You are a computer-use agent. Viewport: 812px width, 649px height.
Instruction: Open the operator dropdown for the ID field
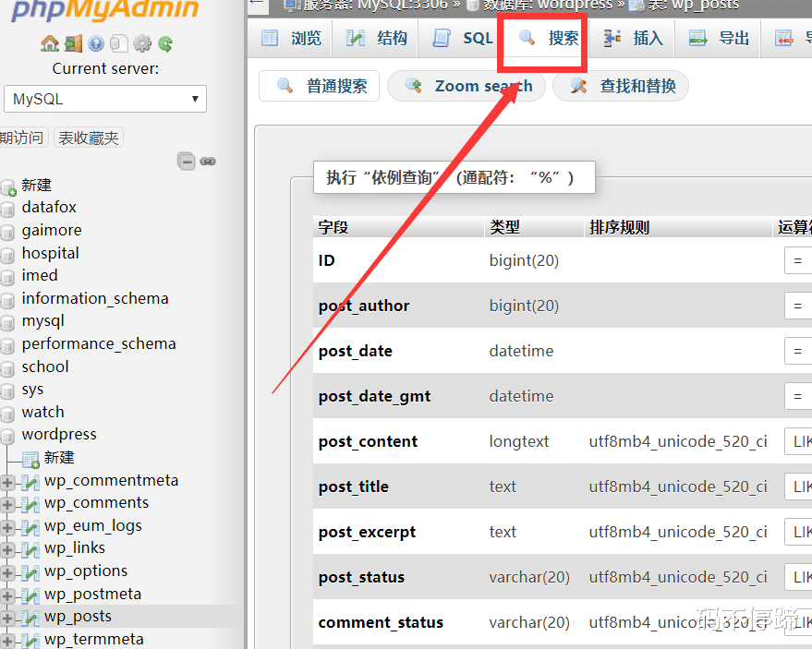pyautogui.click(x=797, y=261)
